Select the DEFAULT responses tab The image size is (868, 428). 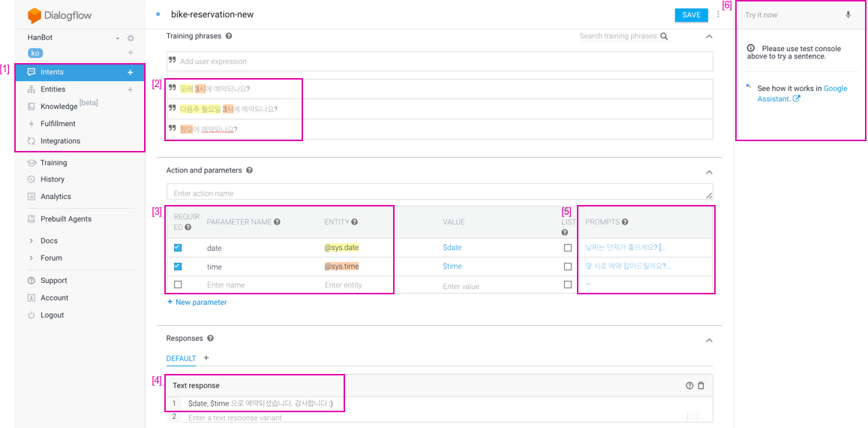[181, 358]
